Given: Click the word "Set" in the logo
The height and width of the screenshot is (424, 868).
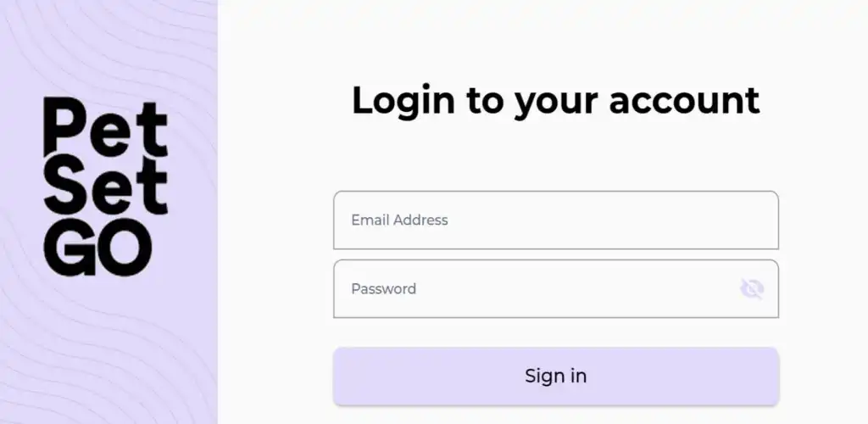Looking at the screenshot, I should coord(105,188).
